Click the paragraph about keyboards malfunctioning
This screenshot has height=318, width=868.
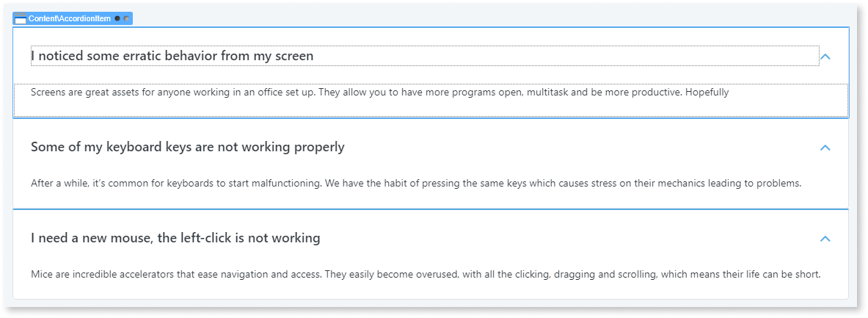[x=416, y=184]
